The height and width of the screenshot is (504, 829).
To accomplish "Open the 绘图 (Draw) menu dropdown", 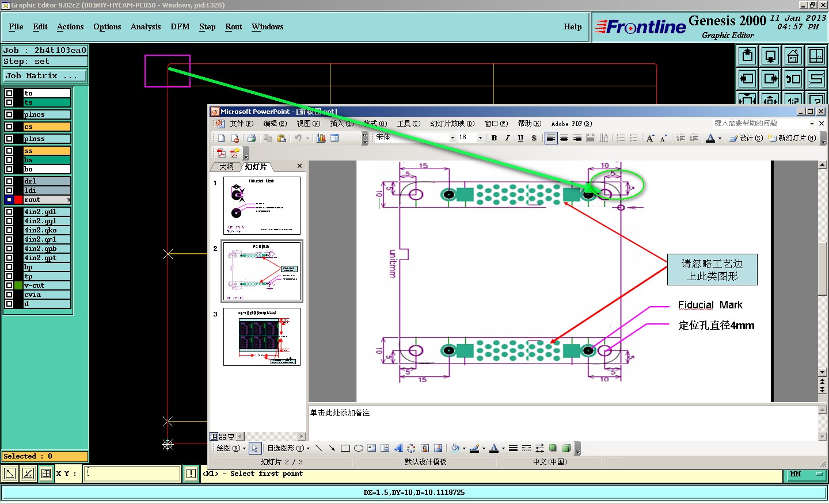I will click(x=231, y=448).
